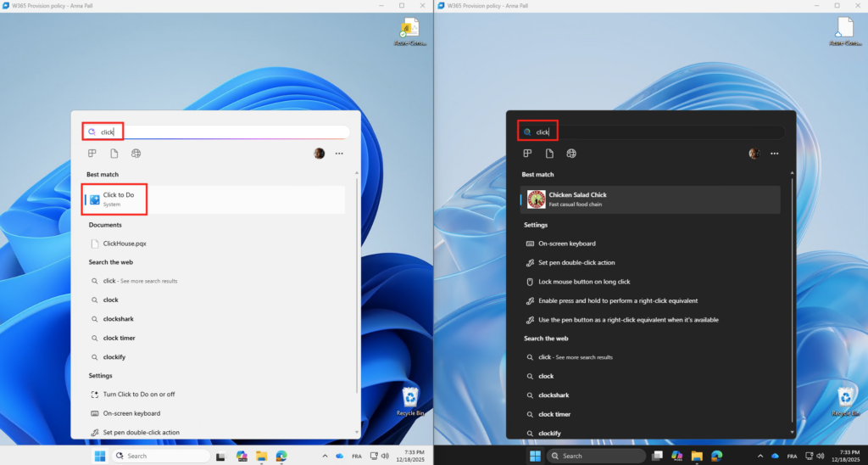Open the ClickHouse.pqx document result
The height and width of the screenshot is (465, 868).
(124, 244)
